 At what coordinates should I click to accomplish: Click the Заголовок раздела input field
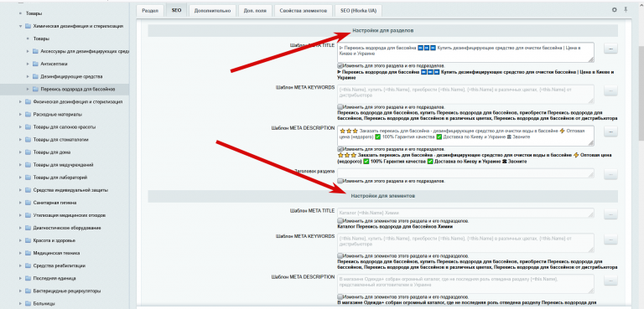point(465,173)
